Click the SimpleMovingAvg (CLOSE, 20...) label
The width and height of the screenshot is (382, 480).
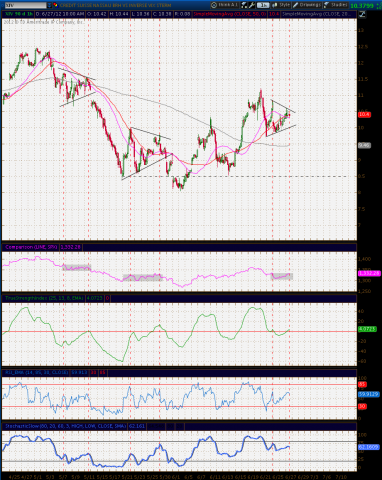(317, 14)
